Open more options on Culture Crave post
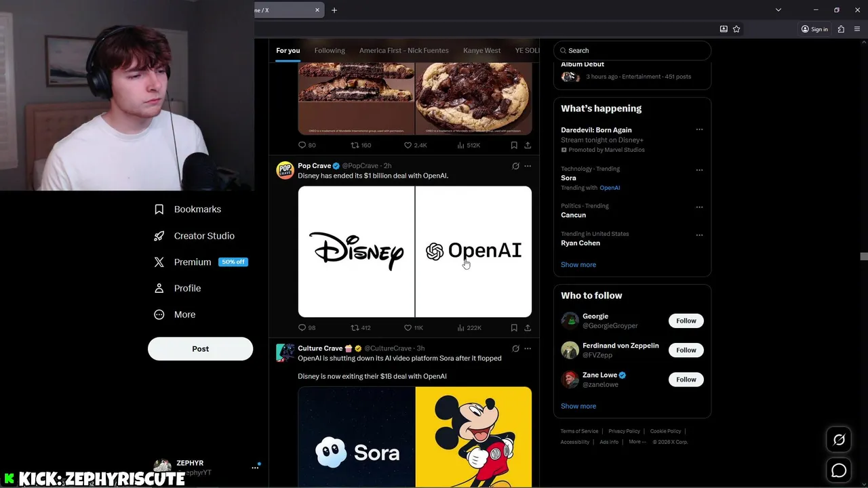This screenshot has width=868, height=488. pyautogui.click(x=528, y=348)
